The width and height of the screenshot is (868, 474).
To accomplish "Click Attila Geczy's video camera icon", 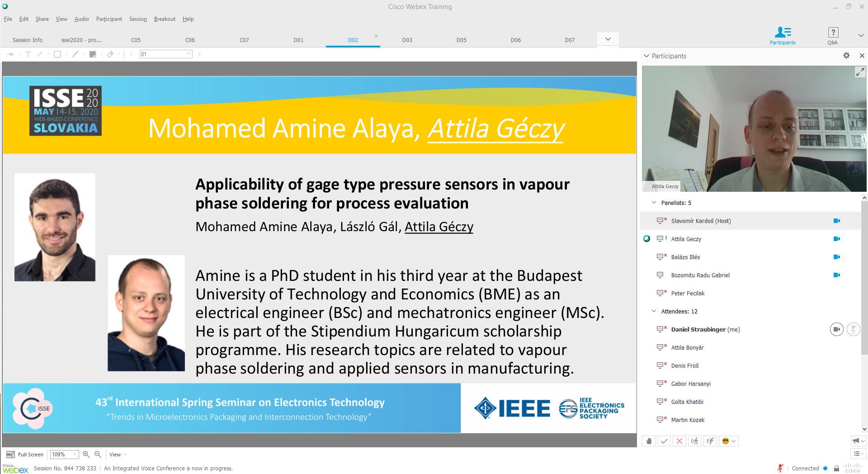I will pyautogui.click(x=837, y=239).
